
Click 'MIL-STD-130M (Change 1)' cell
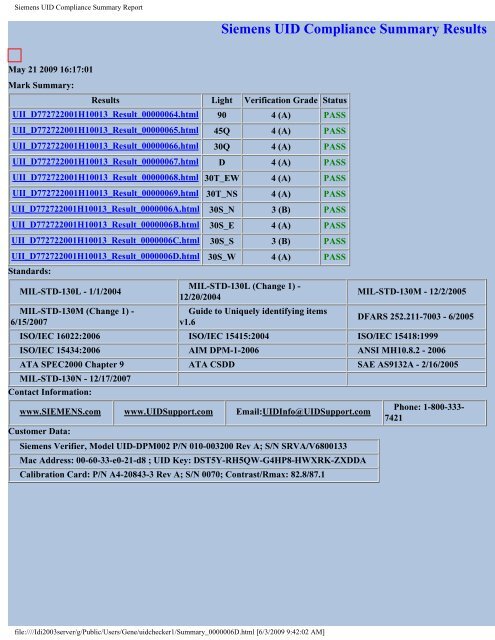point(93,316)
